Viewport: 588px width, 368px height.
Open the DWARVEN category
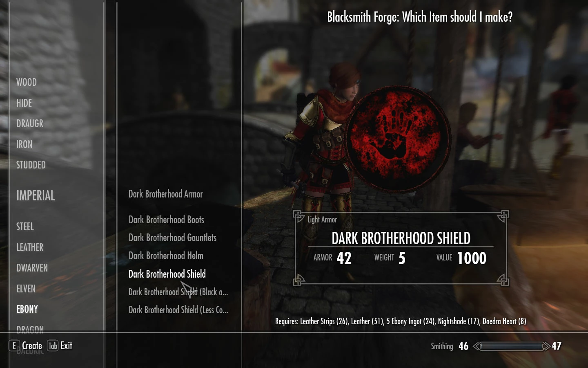click(x=32, y=268)
